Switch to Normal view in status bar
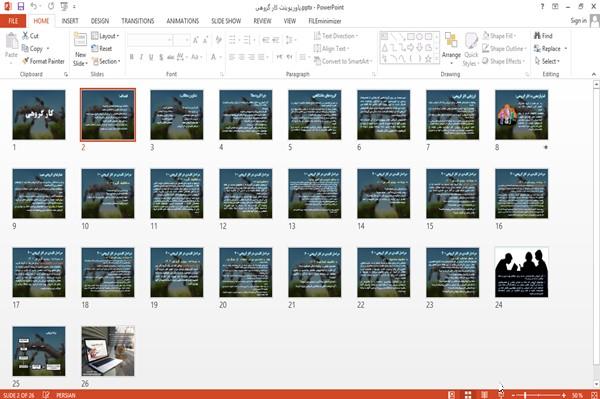This screenshot has width=600, height=399. (452, 395)
